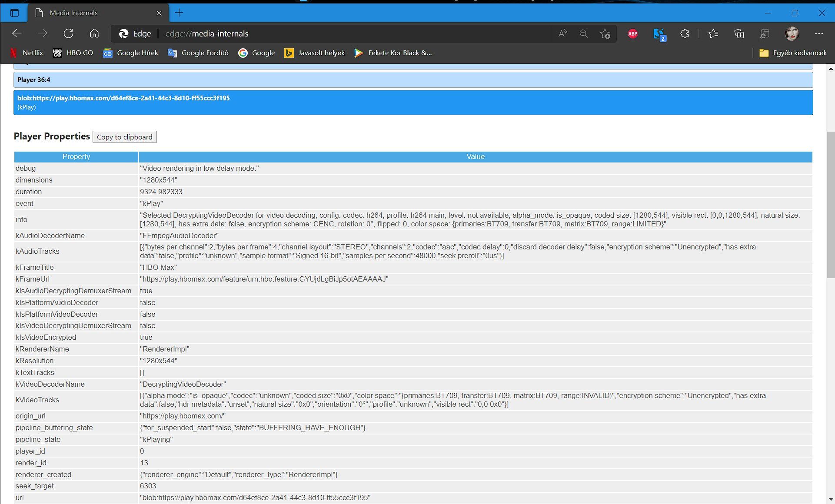835x504 pixels.
Task: Select the Media Internals tab
Action: (99, 13)
